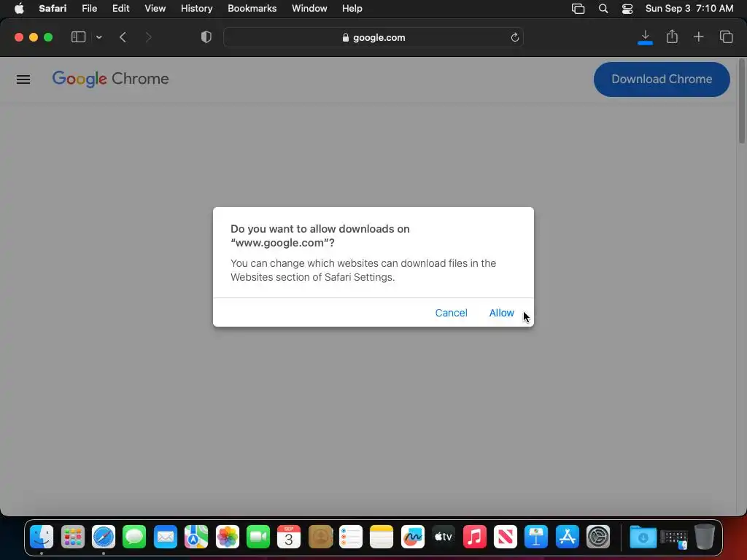Go forward to next page
Screen dimensions: 747x560
click(x=148, y=37)
